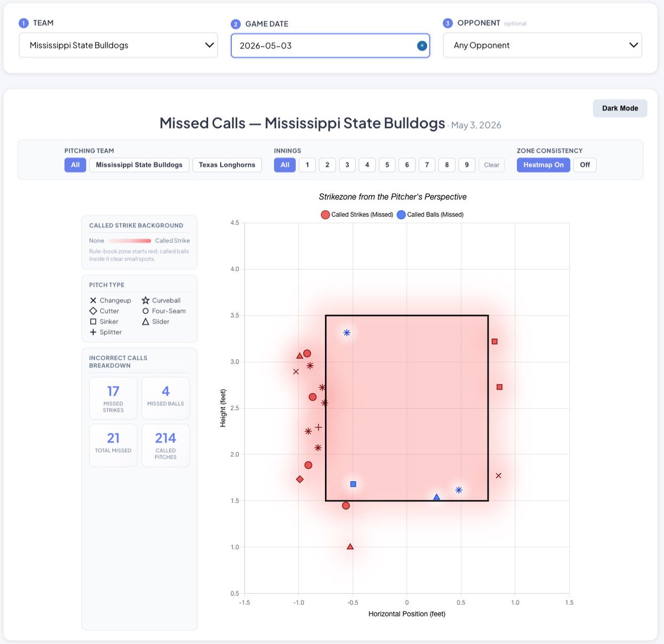Filter to inning 9
The image size is (664, 644).
[467, 165]
